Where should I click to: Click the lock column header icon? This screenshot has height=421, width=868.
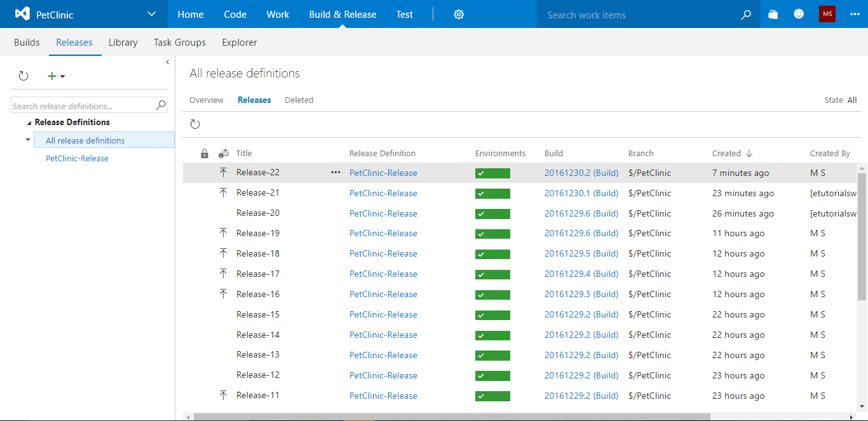205,153
